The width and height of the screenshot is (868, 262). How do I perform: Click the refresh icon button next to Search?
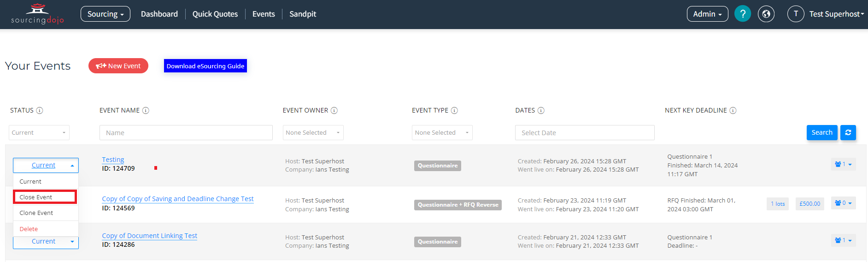(848, 132)
